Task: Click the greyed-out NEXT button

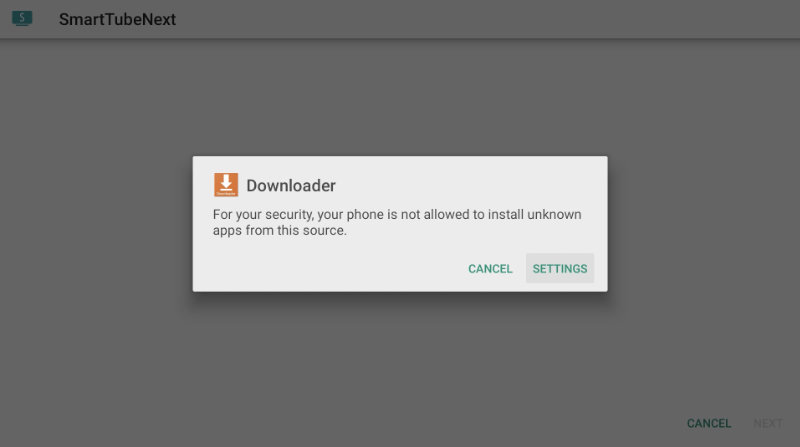Action: (768, 423)
